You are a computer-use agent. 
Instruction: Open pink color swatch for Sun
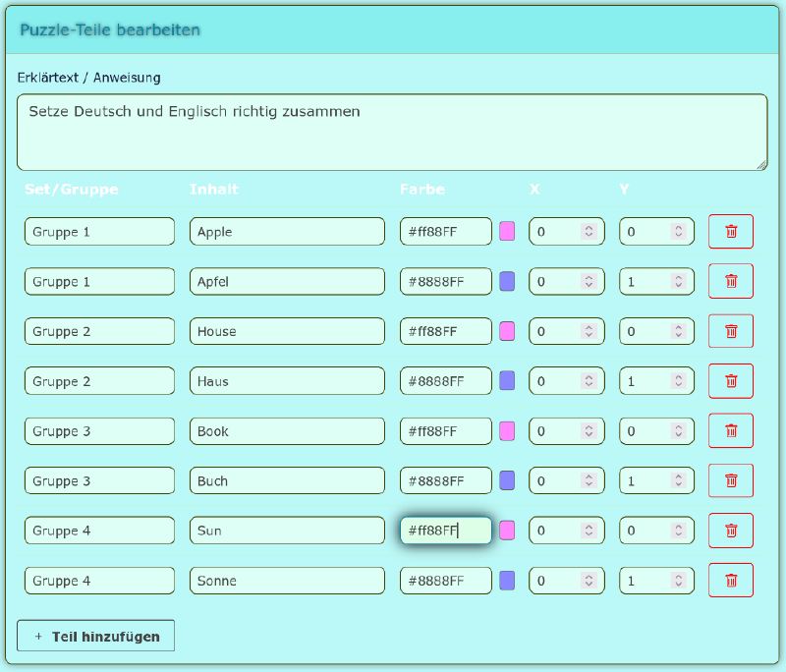point(507,531)
